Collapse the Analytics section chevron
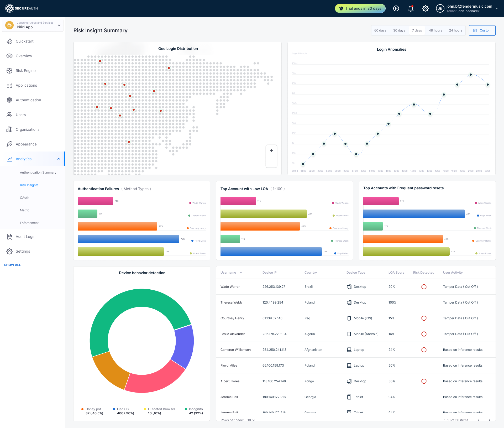 [59, 159]
